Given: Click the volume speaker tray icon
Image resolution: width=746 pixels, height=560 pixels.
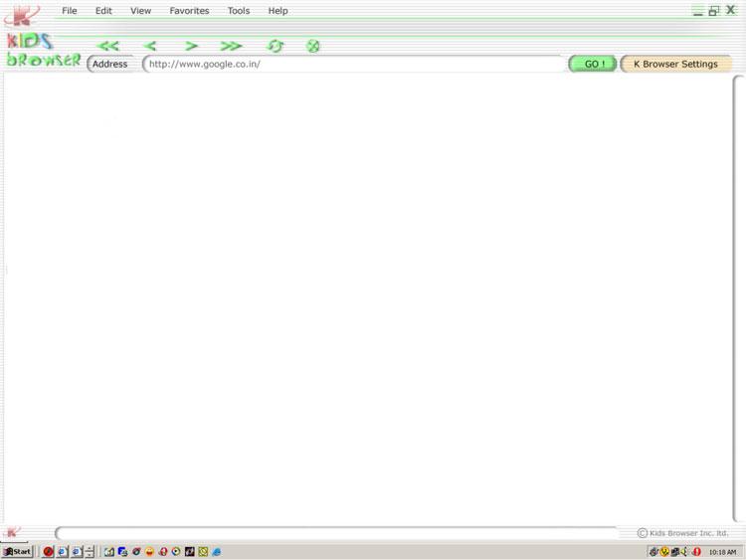Looking at the screenshot, I should 684,552.
